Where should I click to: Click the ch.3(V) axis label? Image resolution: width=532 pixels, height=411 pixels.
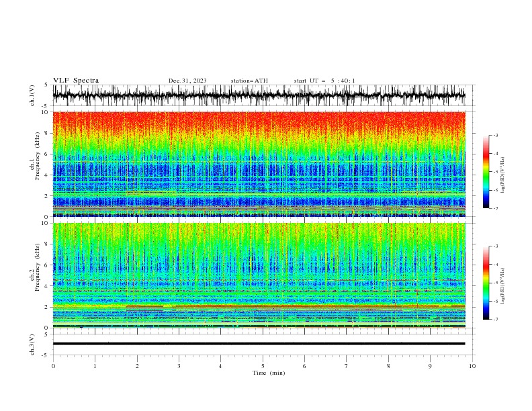pyautogui.click(x=32, y=345)
